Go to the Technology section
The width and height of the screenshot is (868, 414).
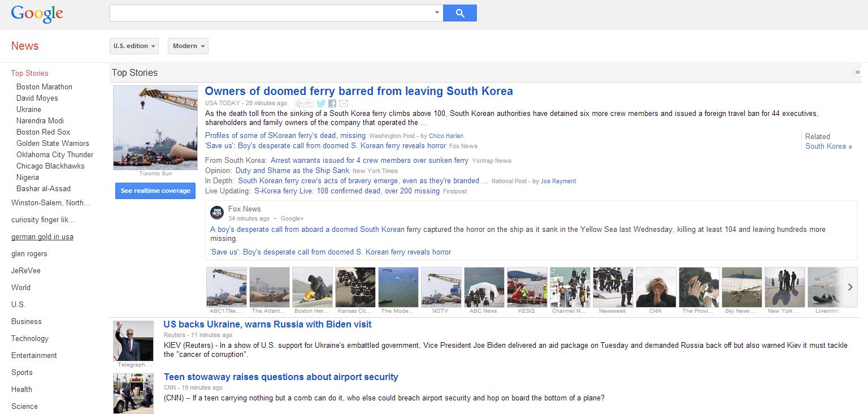click(30, 338)
